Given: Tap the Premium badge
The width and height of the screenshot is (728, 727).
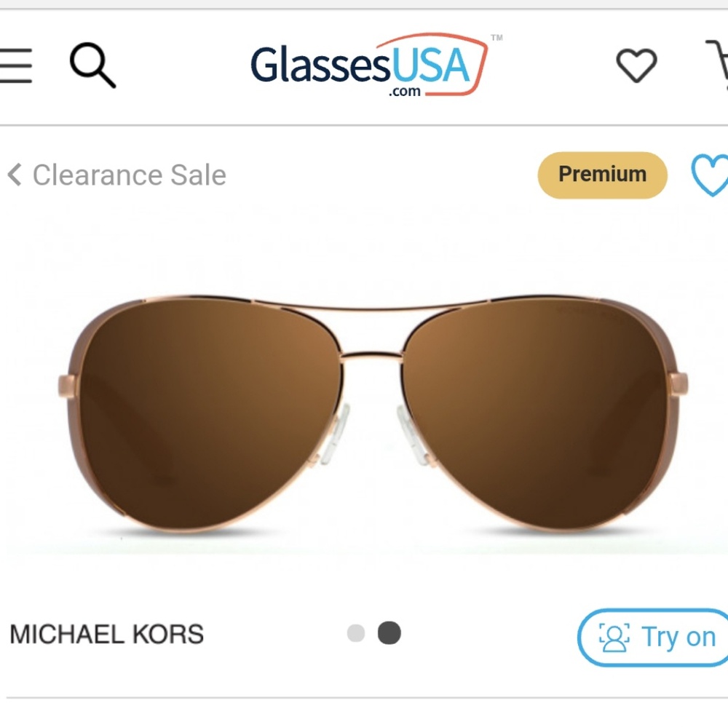Looking at the screenshot, I should coord(602,175).
